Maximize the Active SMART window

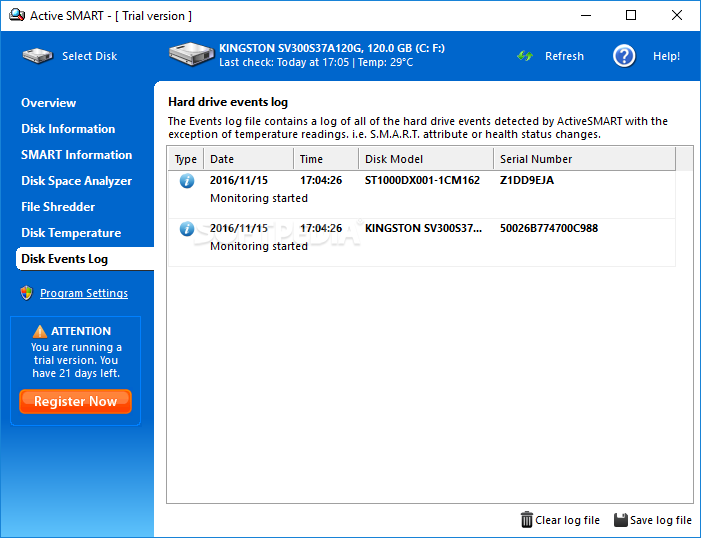pyautogui.click(x=631, y=15)
